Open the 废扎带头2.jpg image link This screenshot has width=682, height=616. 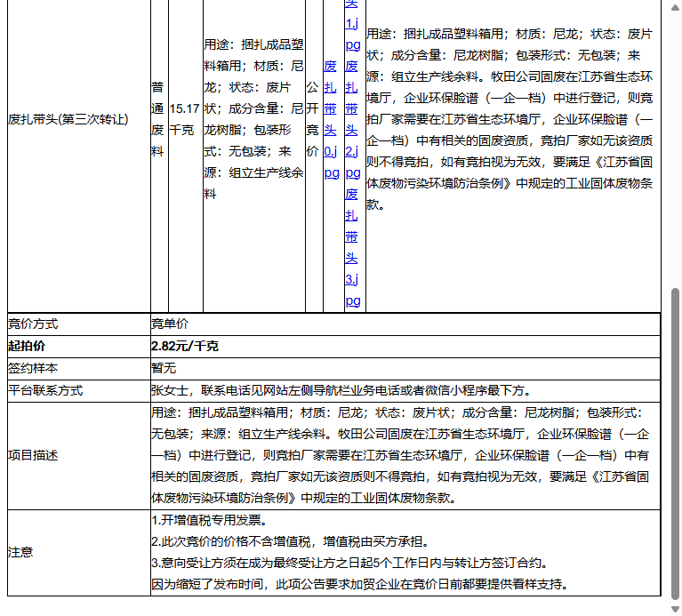click(x=352, y=119)
